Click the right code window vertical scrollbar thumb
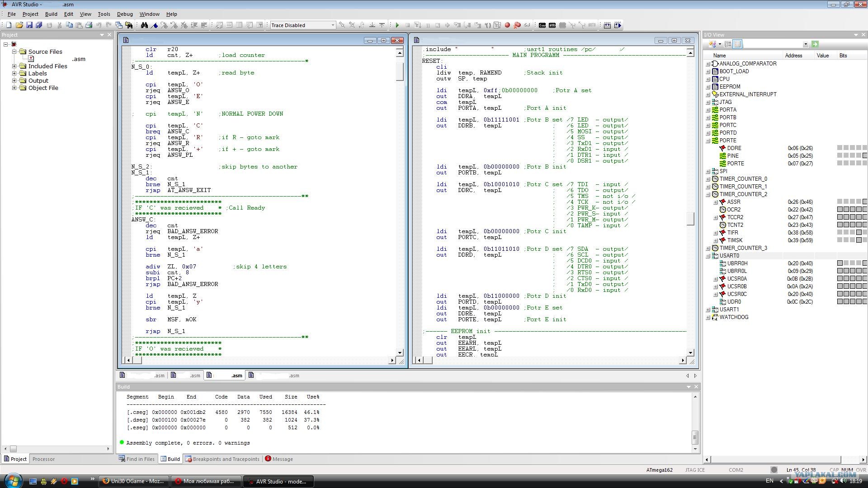 (690, 219)
